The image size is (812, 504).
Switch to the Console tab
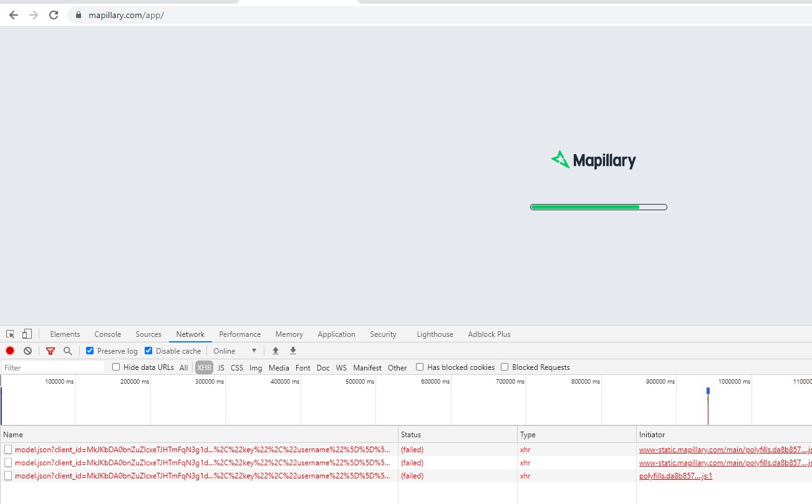coord(108,334)
